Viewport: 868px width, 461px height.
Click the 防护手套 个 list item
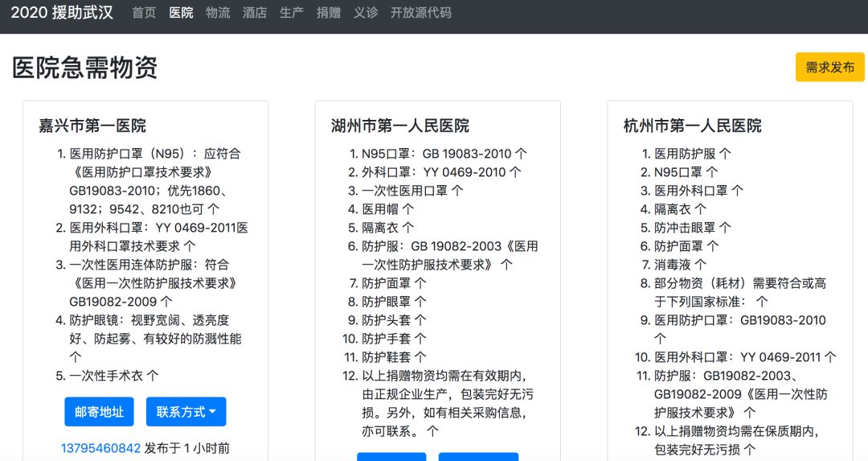pyautogui.click(x=394, y=339)
